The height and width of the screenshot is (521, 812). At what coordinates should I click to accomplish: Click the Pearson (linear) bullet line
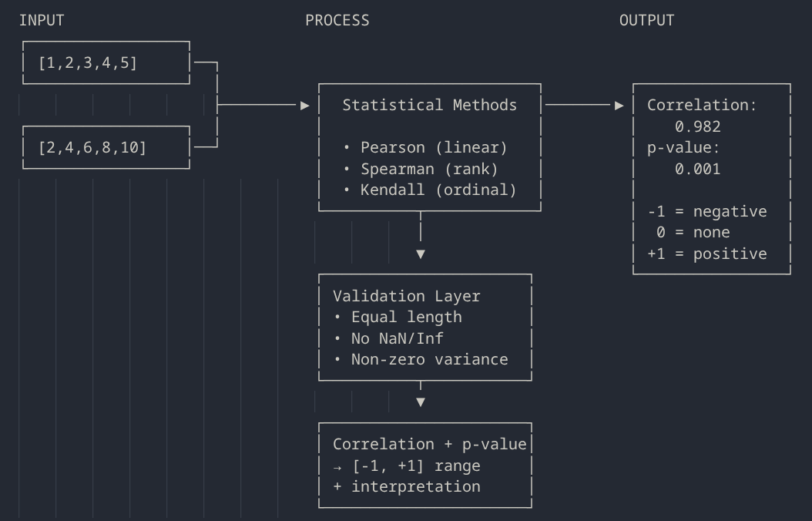[425, 148]
